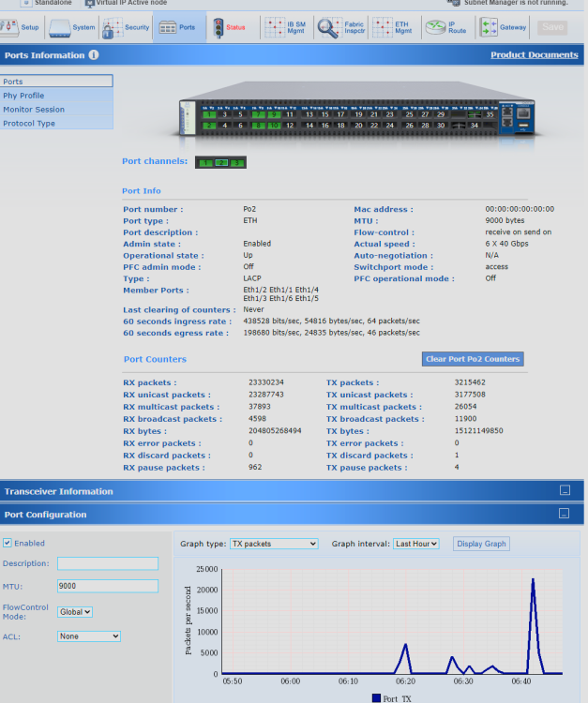
Task: Open the System section icon
Action: point(60,28)
